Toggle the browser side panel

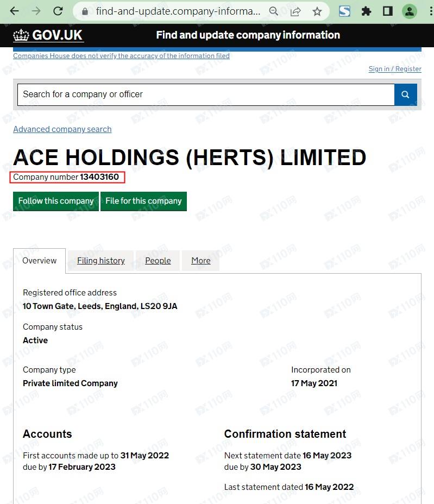pos(388,11)
